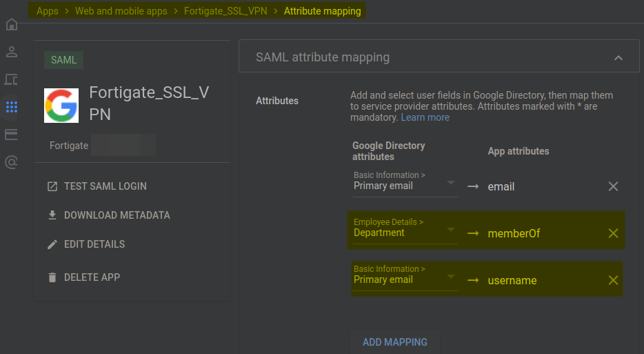
Task: Click Test SAML Login
Action: [105, 186]
